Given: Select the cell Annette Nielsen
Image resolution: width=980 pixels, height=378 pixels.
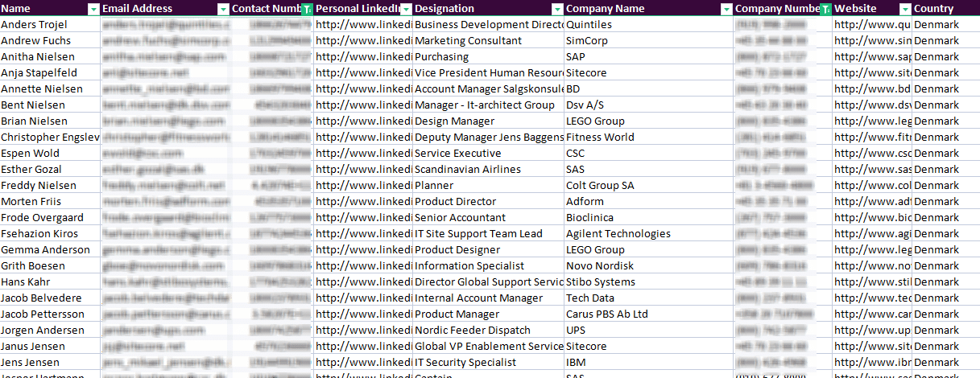Looking at the screenshot, I should tap(51, 89).
